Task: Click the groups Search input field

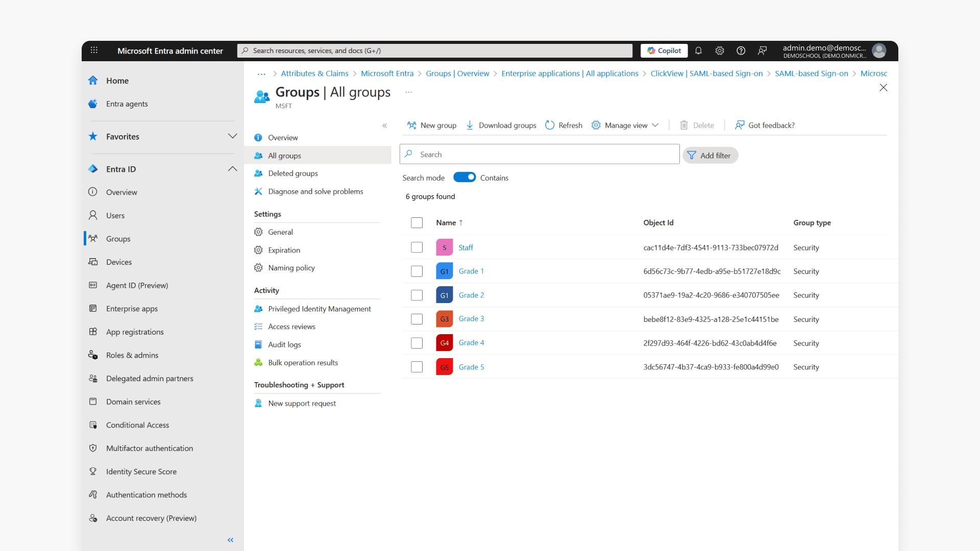Action: coord(541,154)
